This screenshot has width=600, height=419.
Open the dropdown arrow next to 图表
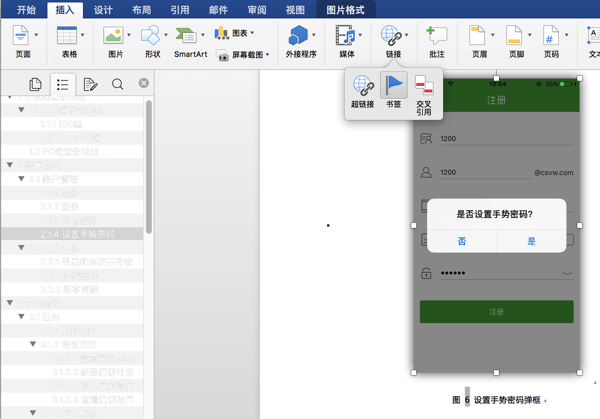[x=253, y=33]
